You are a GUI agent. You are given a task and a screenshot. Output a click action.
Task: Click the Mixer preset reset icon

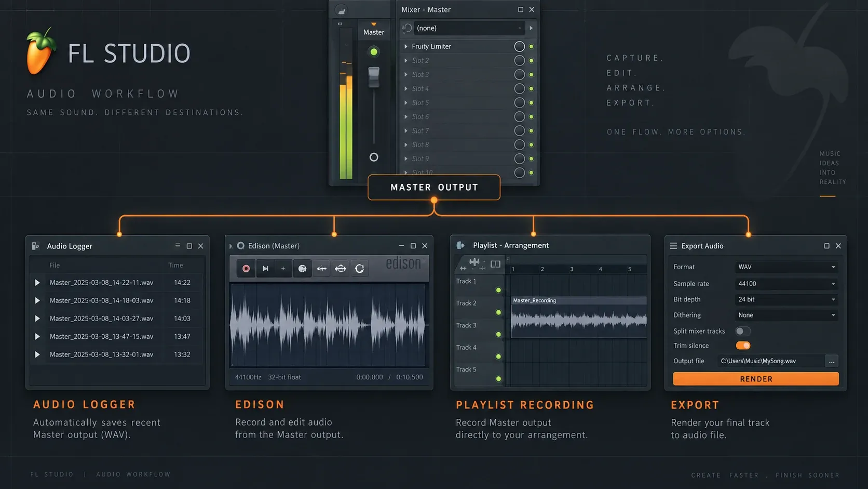point(408,28)
